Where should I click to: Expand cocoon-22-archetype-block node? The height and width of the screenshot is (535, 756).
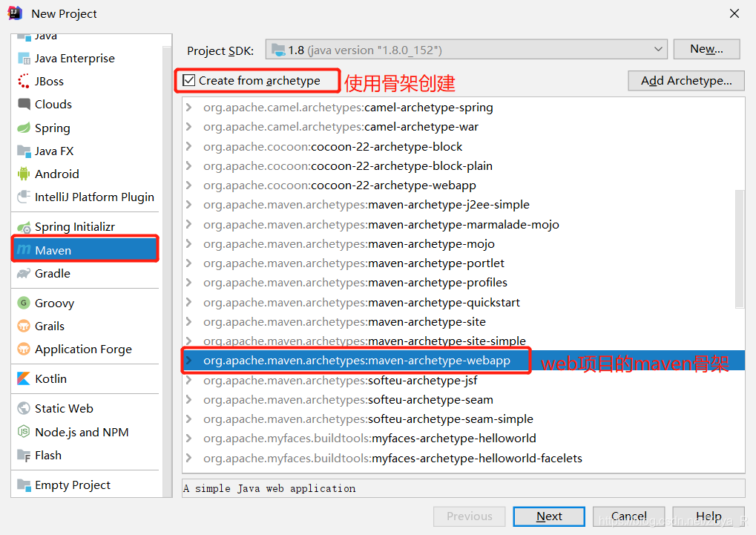pyautogui.click(x=189, y=146)
